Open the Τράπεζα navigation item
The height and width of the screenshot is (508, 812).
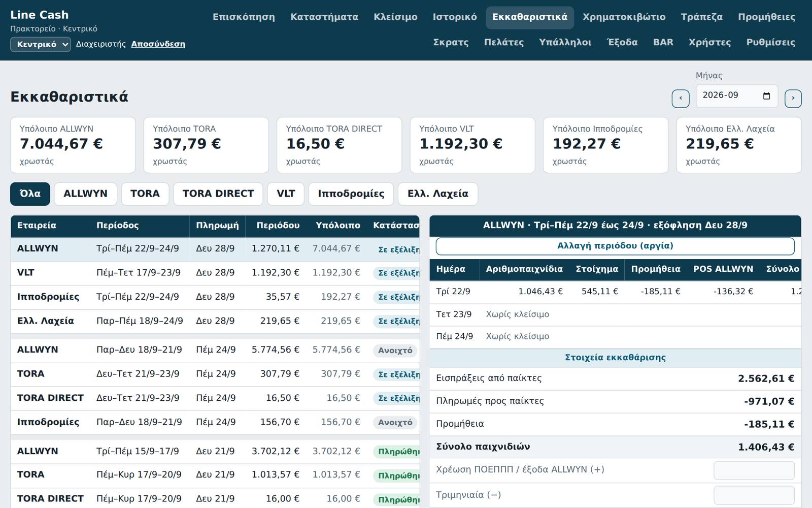coord(702,17)
